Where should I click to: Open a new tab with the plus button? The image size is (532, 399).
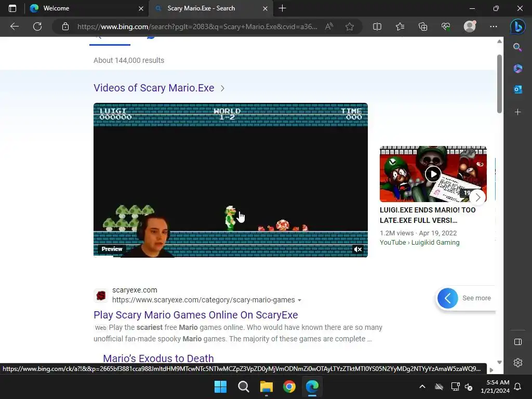(282, 8)
